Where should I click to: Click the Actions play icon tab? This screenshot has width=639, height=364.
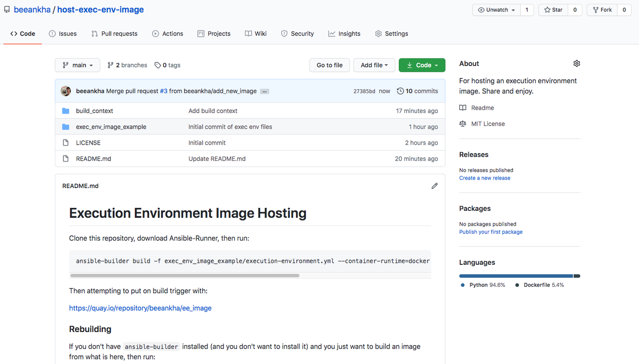click(155, 33)
